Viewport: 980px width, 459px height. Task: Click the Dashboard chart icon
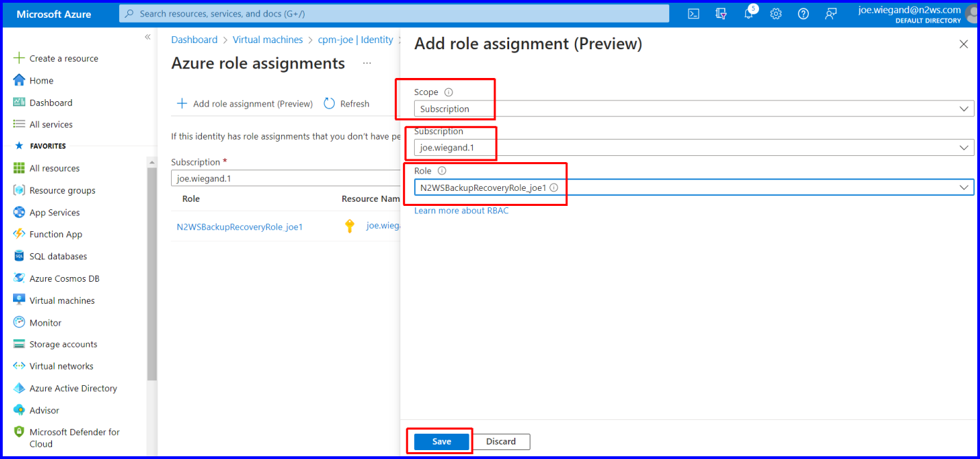click(19, 103)
